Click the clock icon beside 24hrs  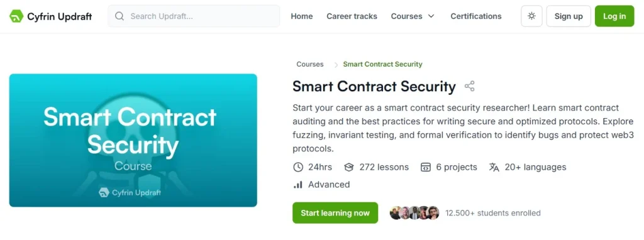[297, 167]
